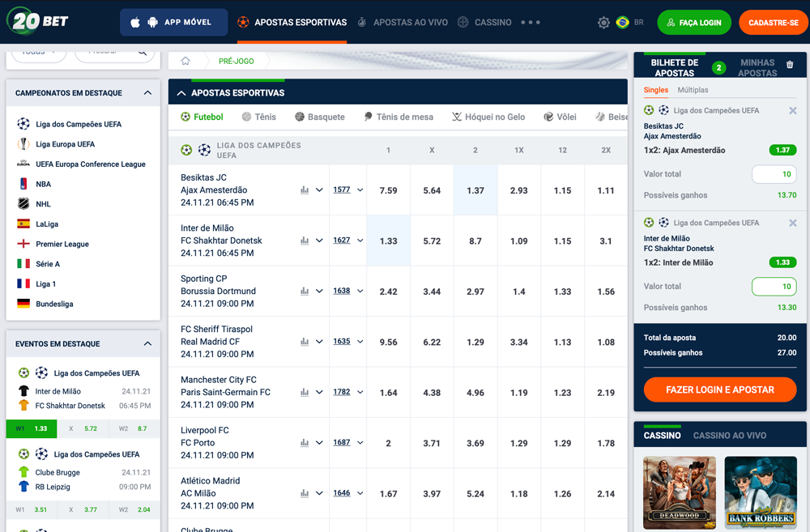Collapse Campeonatos em Destaque panel
The image size is (810, 532).
tap(147, 93)
